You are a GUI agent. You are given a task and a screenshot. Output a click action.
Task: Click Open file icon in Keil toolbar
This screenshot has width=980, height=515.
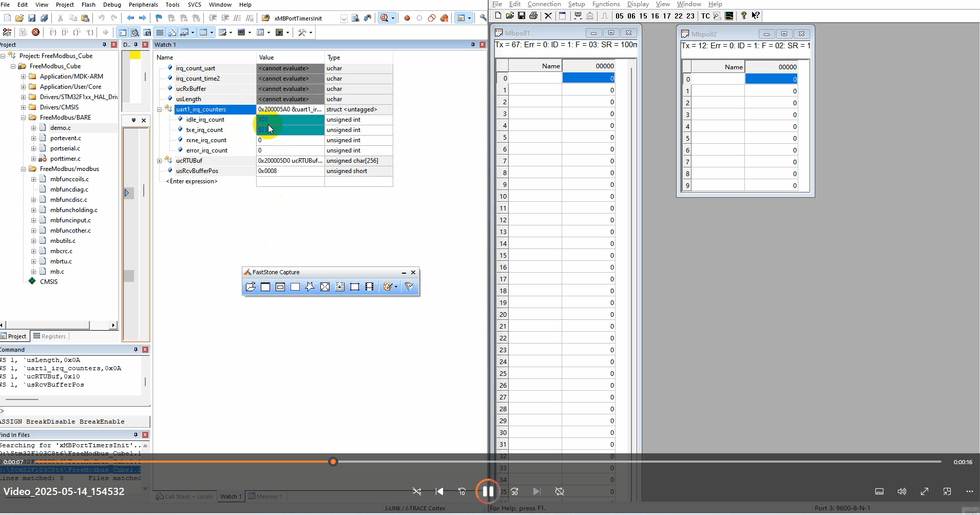tap(20, 18)
